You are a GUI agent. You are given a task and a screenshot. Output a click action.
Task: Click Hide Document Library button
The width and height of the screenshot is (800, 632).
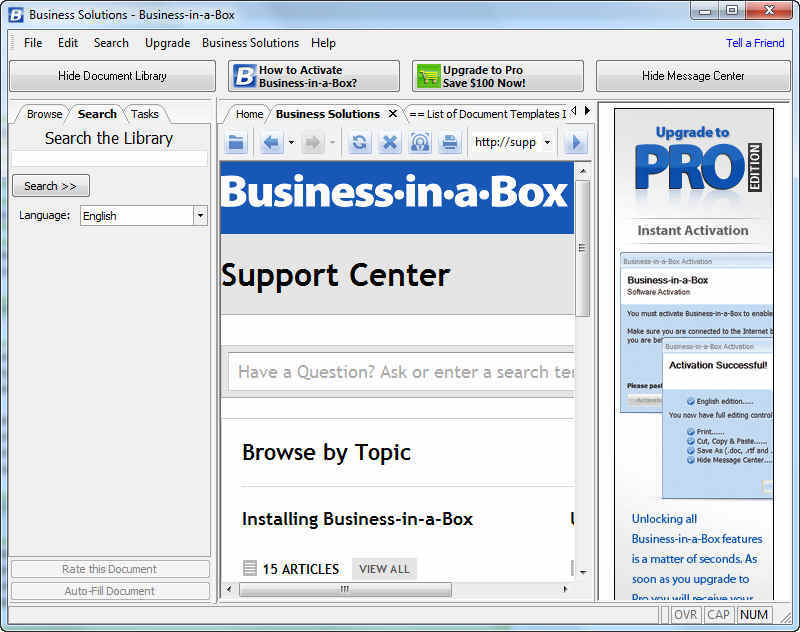(x=112, y=76)
